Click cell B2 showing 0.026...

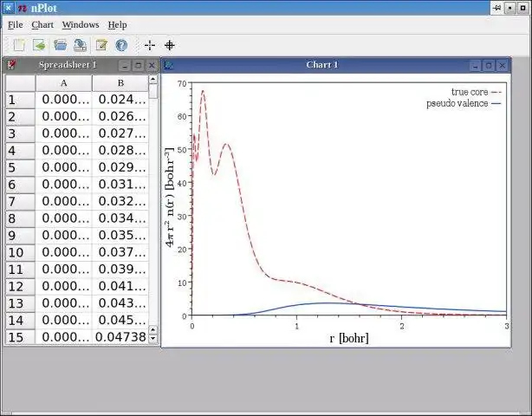point(120,117)
